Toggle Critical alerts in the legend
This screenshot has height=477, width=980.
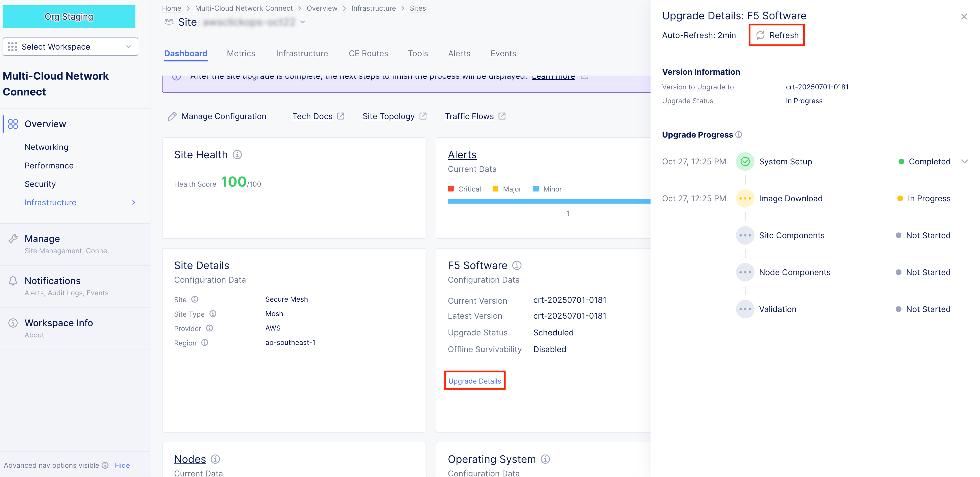pos(465,189)
